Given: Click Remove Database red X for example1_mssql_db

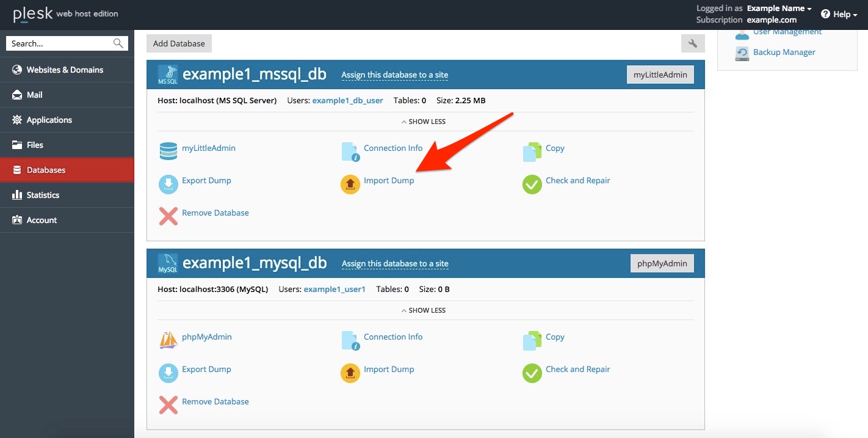Looking at the screenshot, I should 168,216.
